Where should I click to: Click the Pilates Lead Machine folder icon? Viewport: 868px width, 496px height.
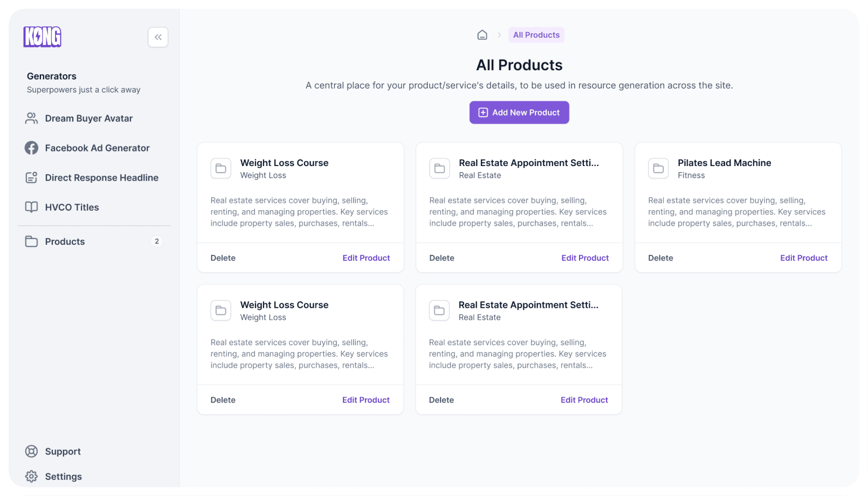click(x=658, y=169)
